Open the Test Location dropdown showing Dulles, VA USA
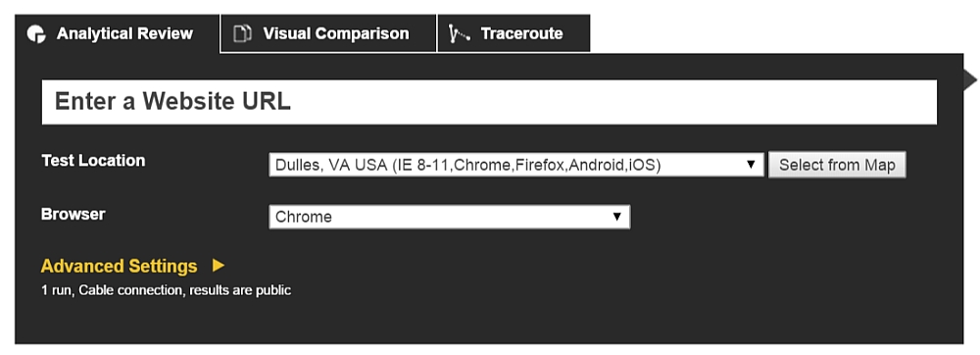 tap(516, 165)
